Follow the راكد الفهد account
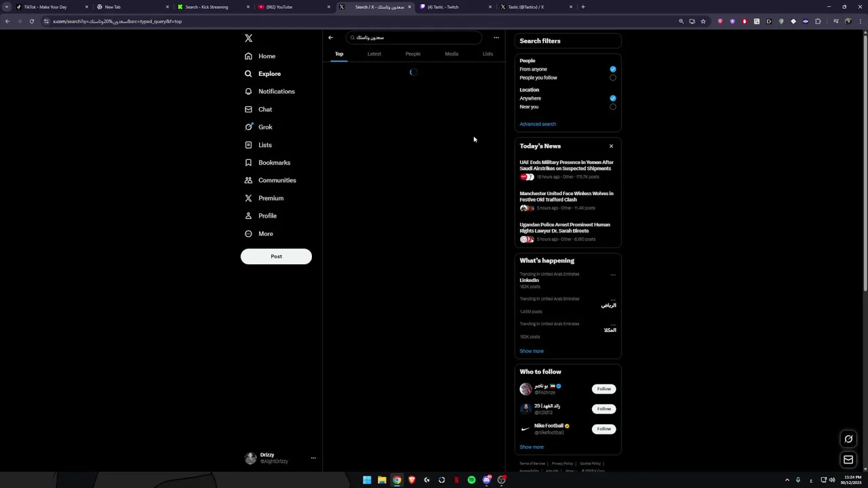Screen dimensions: 868x488 pos(604,409)
